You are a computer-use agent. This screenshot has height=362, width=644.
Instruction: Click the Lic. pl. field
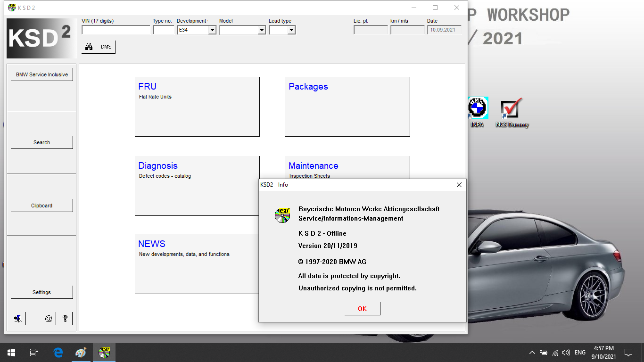371,30
